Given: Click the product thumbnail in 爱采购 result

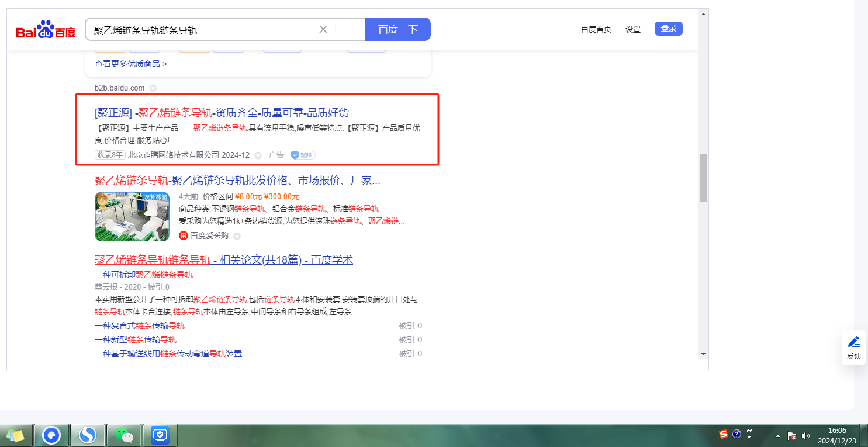Looking at the screenshot, I should [132, 216].
